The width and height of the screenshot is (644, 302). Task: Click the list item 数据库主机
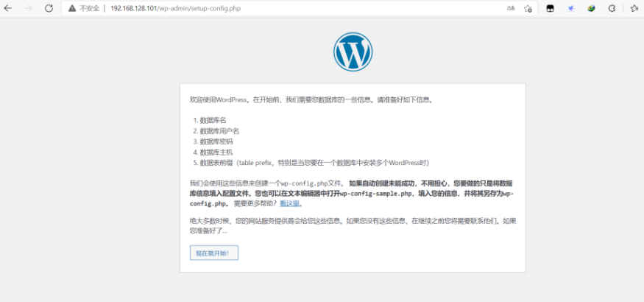point(216,152)
